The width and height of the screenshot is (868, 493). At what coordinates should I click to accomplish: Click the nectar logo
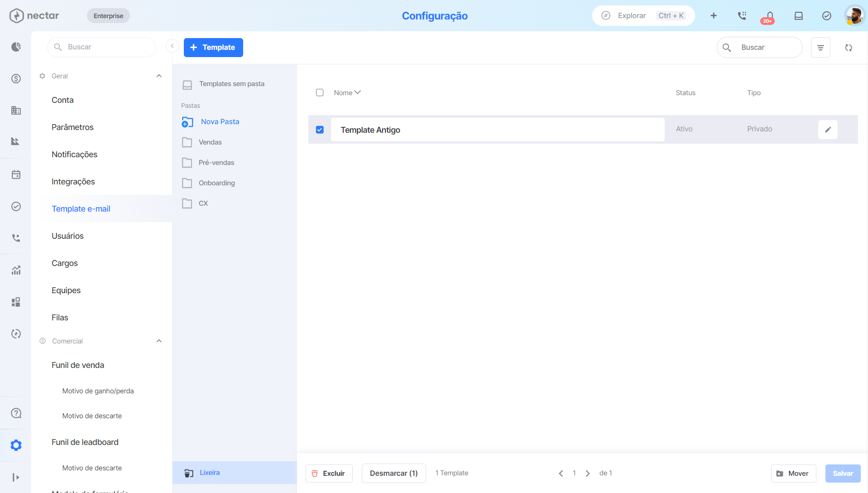coord(34,16)
